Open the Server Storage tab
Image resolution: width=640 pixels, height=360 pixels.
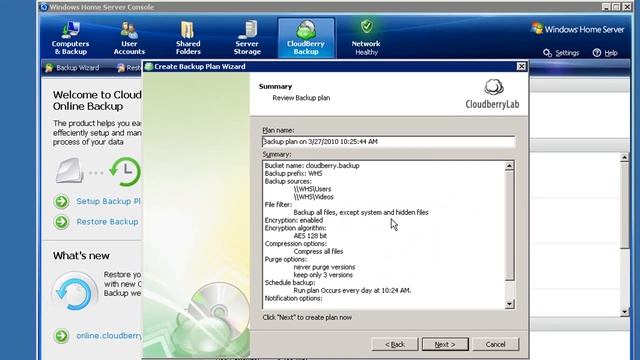(247, 38)
